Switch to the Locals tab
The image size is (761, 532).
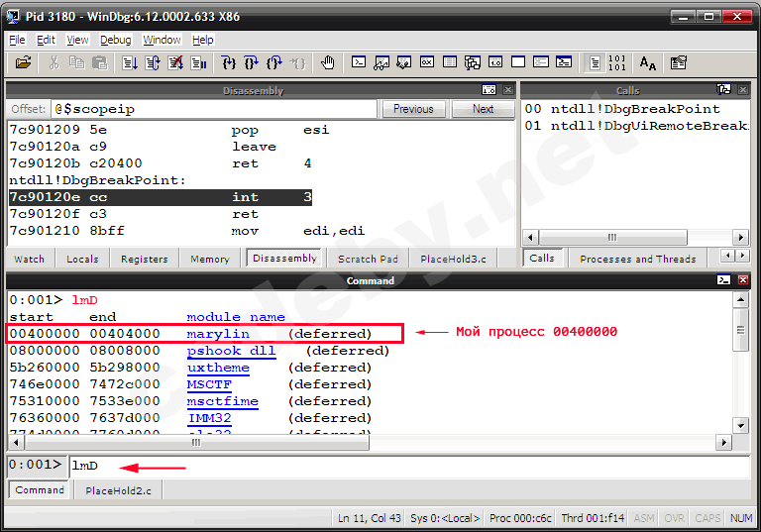82,259
